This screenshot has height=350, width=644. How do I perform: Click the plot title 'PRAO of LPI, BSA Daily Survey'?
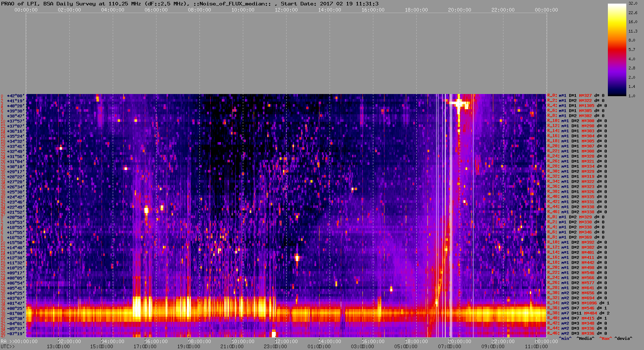[48, 4]
